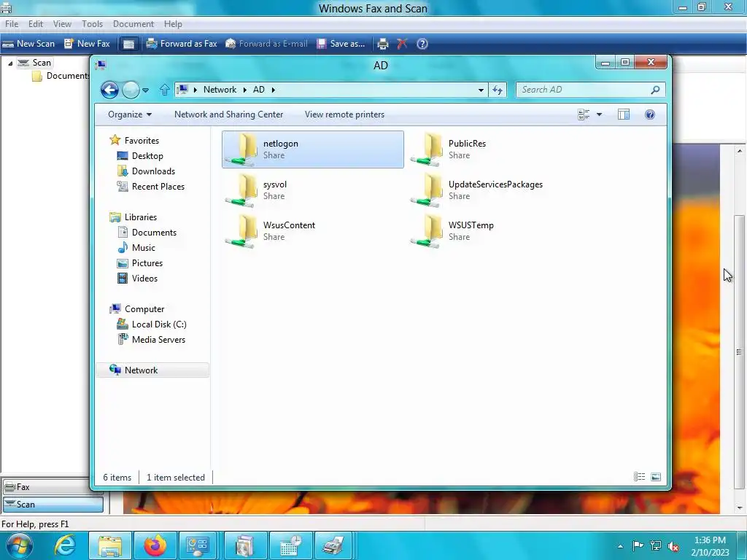Click the Explorer Back arrow button
Image resolution: width=747 pixels, height=560 pixels.
click(109, 90)
